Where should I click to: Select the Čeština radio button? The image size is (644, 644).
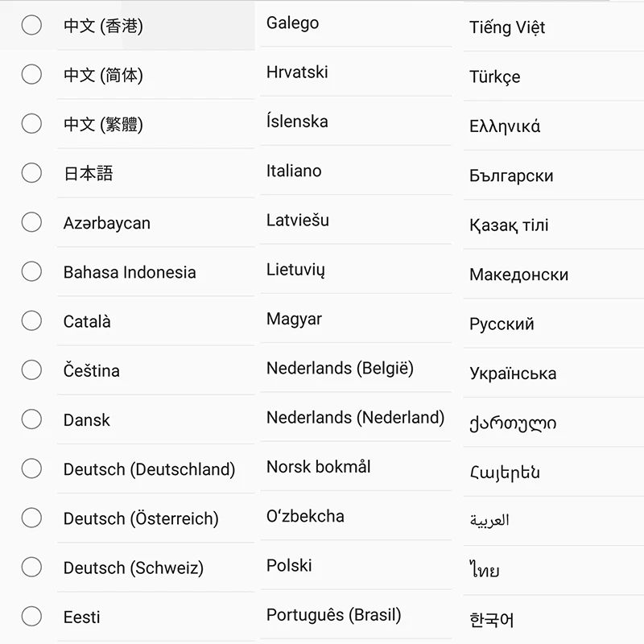click(x=31, y=370)
